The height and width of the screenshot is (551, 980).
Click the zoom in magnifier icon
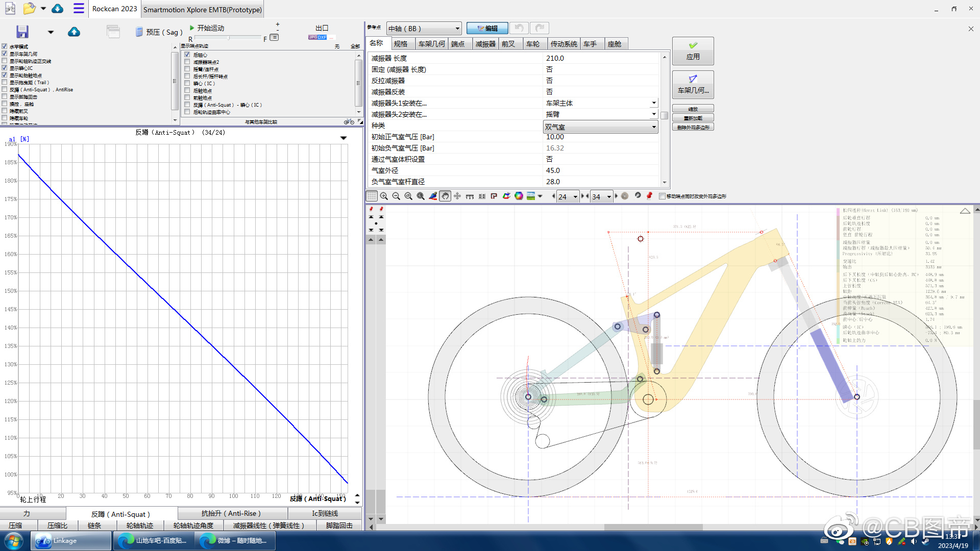pos(384,196)
